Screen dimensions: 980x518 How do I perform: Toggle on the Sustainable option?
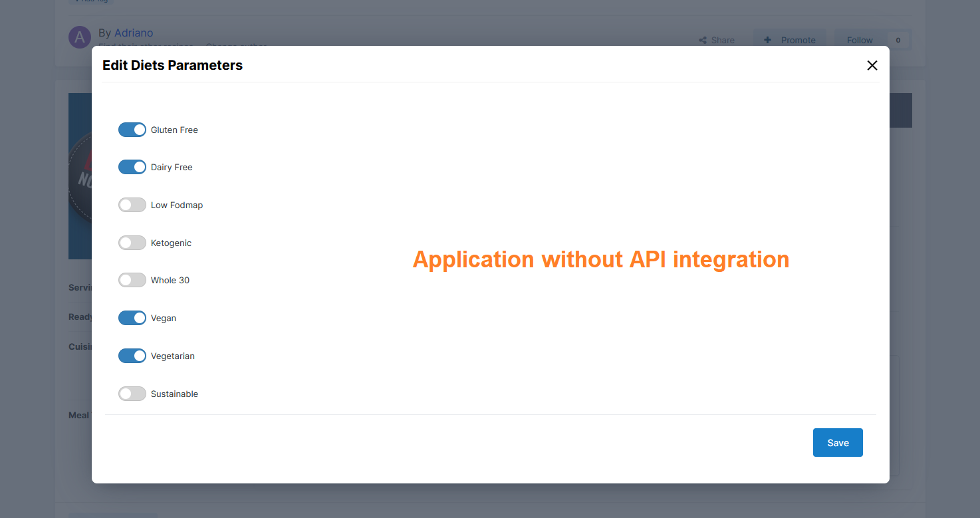pyautogui.click(x=132, y=394)
